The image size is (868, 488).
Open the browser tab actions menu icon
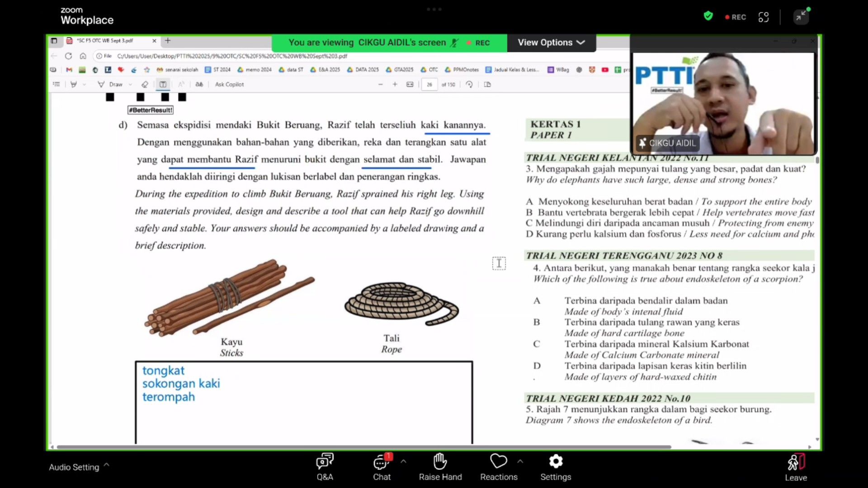(x=54, y=41)
